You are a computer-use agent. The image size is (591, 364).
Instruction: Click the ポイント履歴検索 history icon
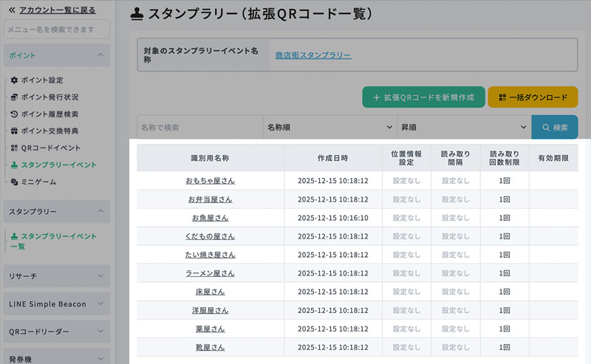coord(15,114)
